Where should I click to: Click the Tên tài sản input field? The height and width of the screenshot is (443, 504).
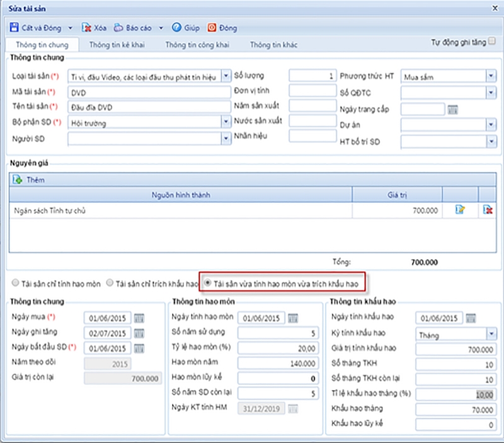(x=149, y=107)
